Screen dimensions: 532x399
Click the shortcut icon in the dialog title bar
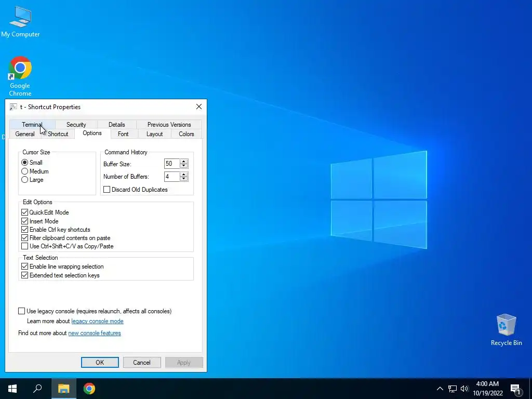(x=13, y=107)
